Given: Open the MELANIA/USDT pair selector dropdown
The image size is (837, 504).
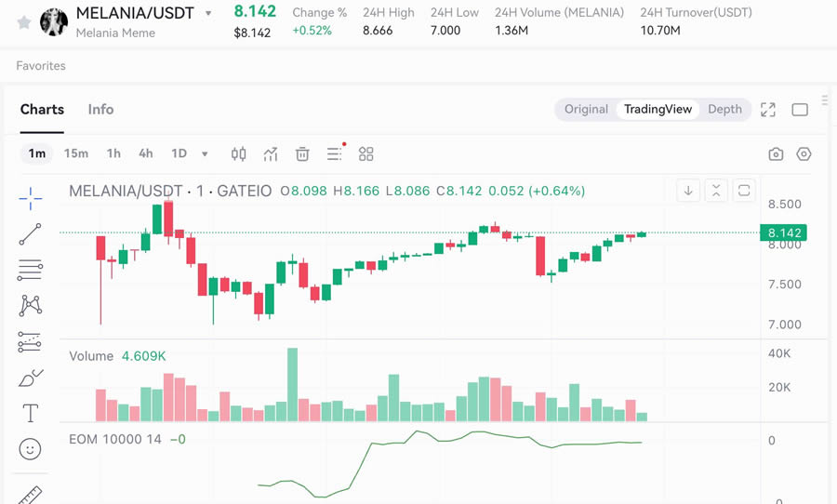Looking at the screenshot, I should [208, 13].
